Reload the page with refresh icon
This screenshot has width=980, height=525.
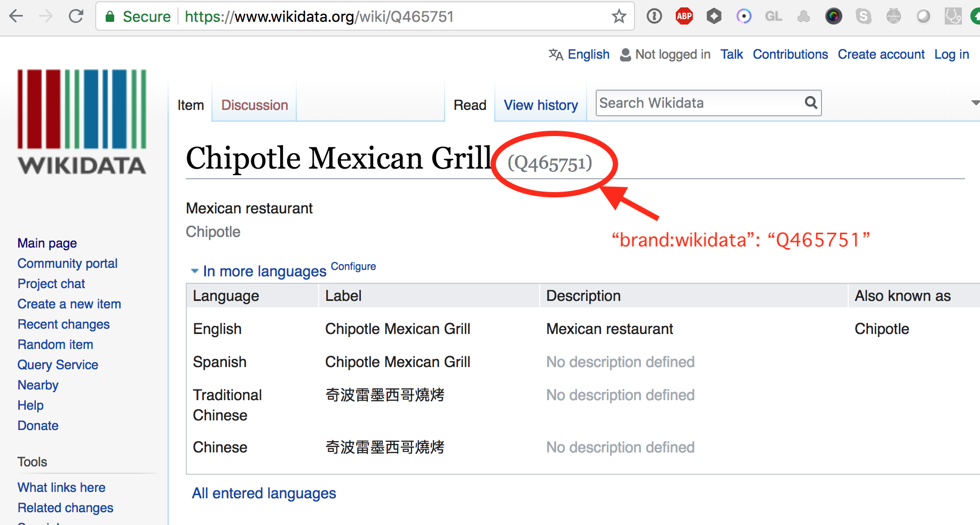pyautogui.click(x=76, y=16)
